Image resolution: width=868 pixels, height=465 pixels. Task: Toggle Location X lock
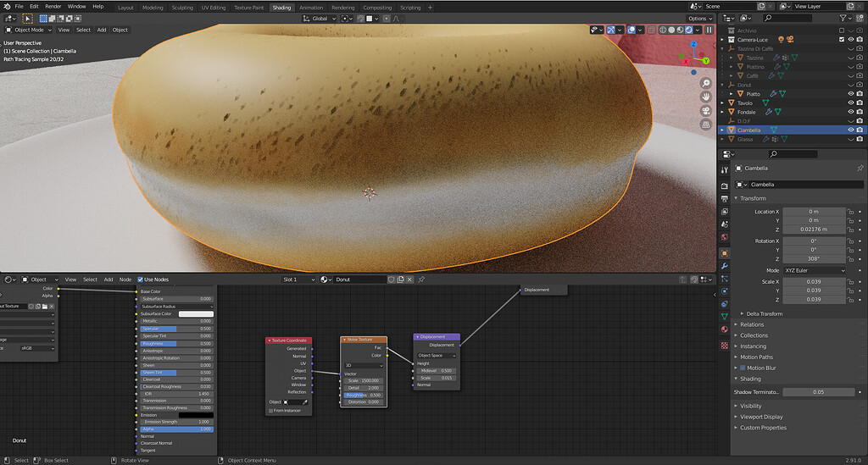pyautogui.click(x=851, y=212)
